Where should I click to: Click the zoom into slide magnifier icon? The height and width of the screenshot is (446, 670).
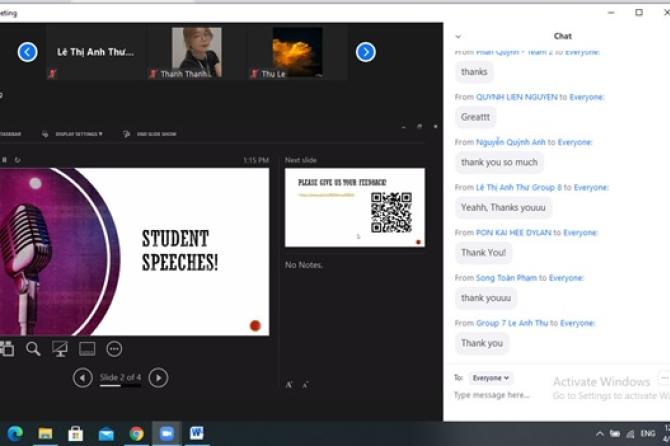click(x=33, y=349)
